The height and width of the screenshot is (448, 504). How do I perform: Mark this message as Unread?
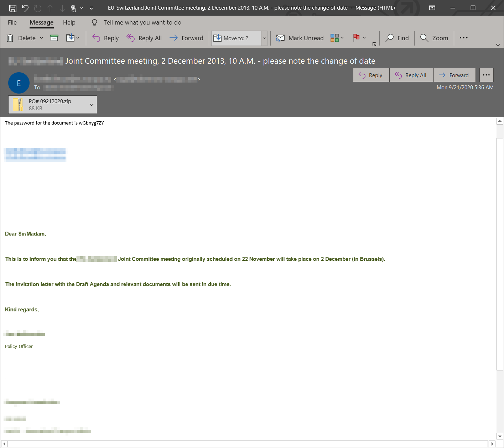coord(300,38)
